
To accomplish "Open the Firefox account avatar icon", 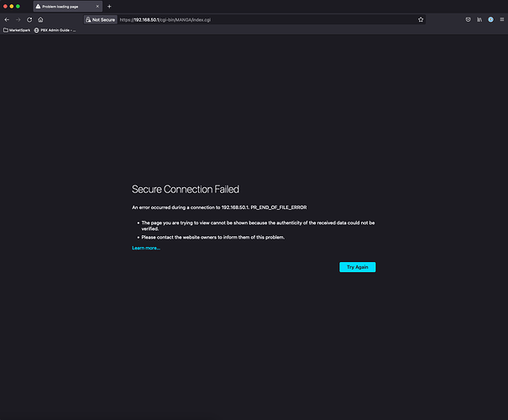I will [491, 20].
